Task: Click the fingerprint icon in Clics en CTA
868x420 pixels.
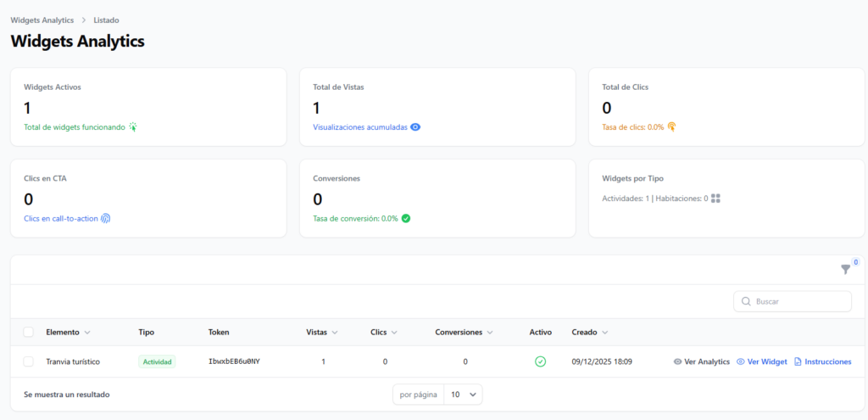Action: (x=106, y=218)
